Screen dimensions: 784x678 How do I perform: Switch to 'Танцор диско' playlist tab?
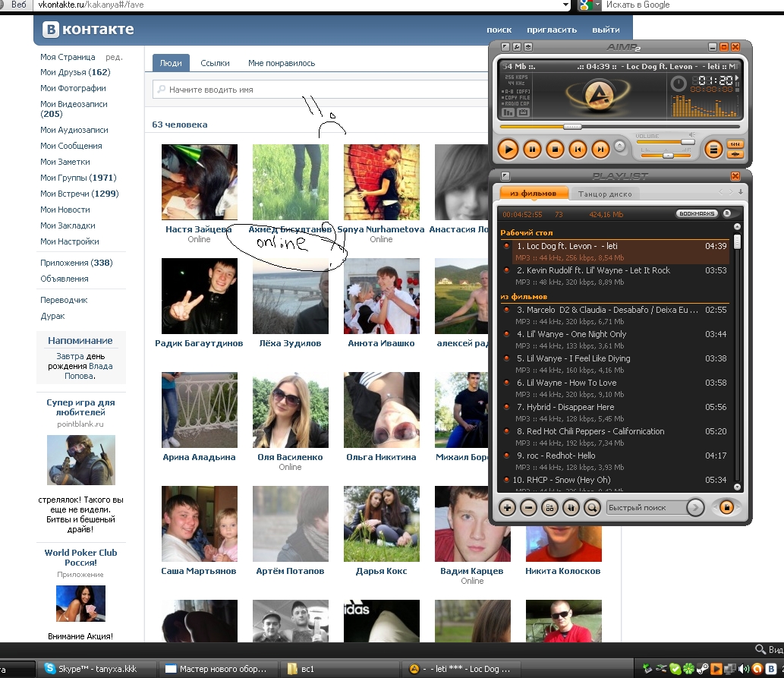(605, 194)
